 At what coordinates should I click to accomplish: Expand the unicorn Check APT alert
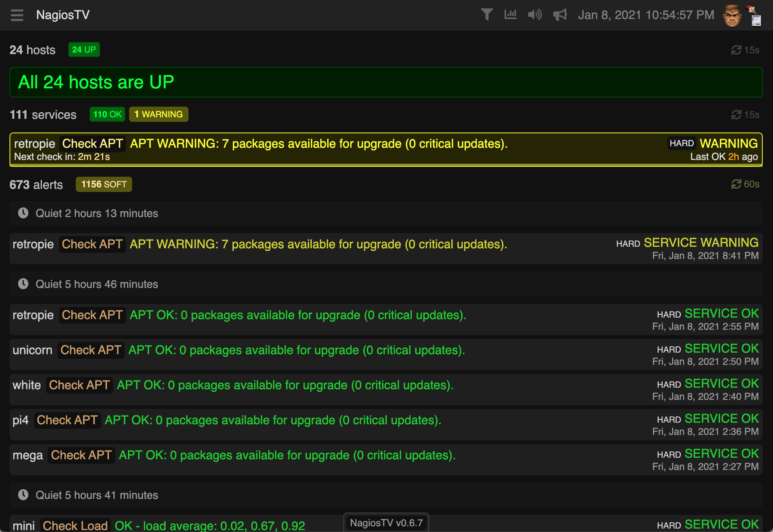[385, 355]
